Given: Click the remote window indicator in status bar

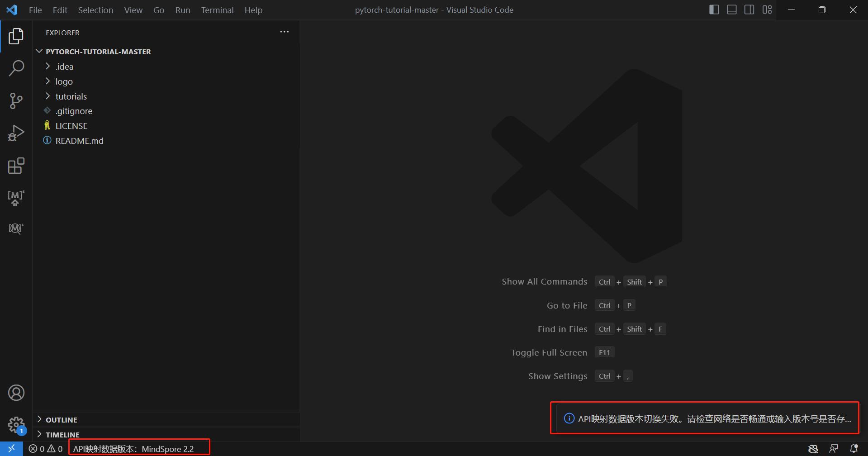Looking at the screenshot, I should pos(11,449).
